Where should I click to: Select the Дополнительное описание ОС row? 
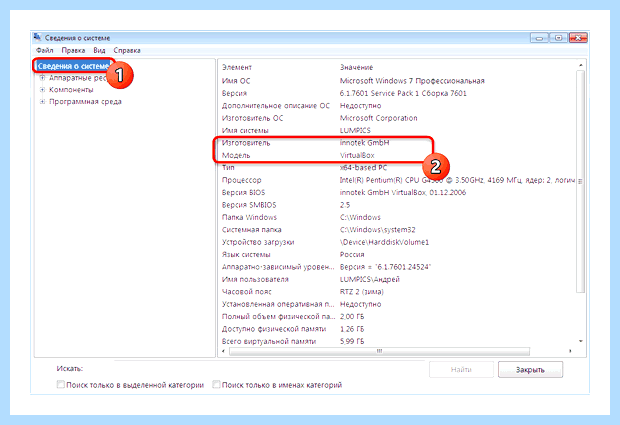pos(397,106)
